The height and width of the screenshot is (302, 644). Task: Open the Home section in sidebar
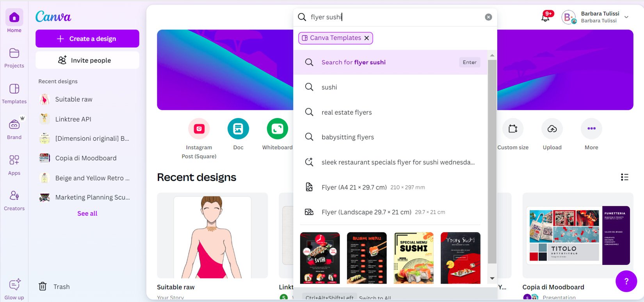[14, 21]
